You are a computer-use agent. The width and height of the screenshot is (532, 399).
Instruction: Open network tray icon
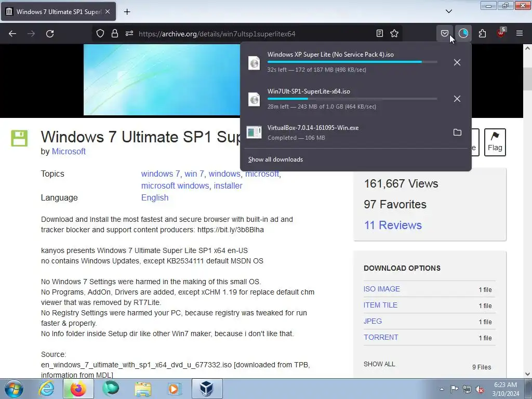[x=467, y=390]
